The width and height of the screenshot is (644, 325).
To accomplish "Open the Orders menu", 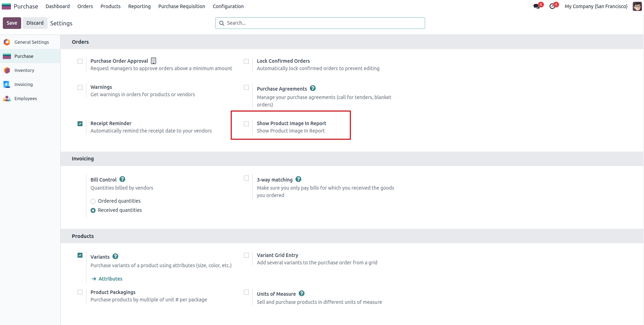I will point(85,6).
